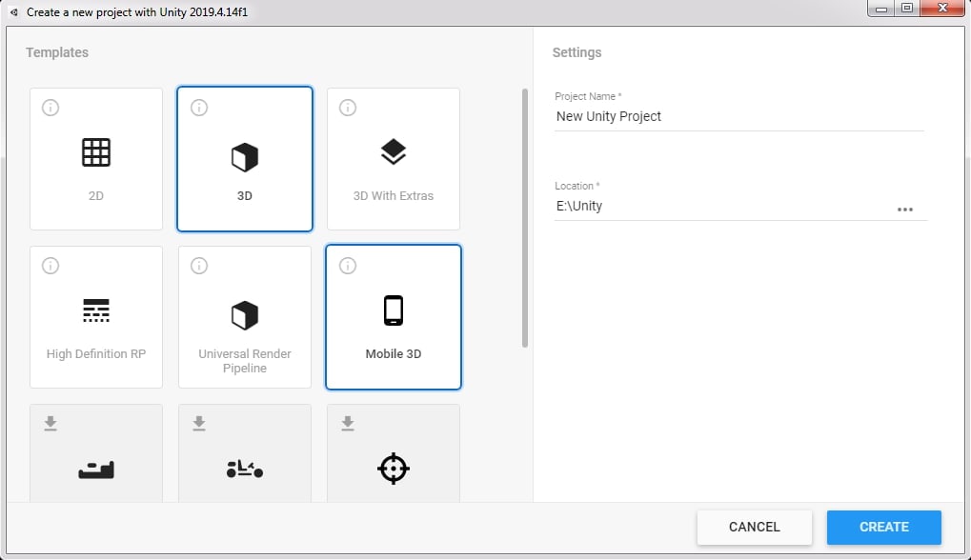971x560 pixels.
Task: Click the CANCEL button
Action: click(755, 528)
